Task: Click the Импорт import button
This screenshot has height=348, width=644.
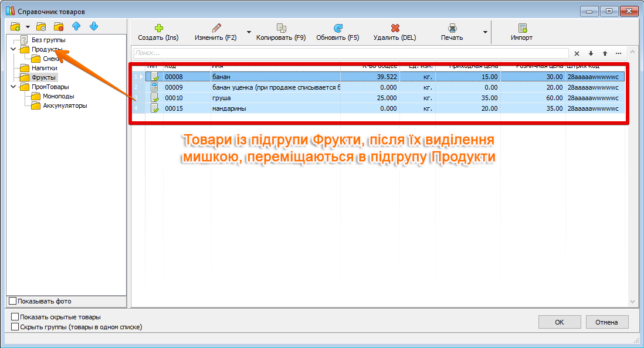Action: coord(521,32)
